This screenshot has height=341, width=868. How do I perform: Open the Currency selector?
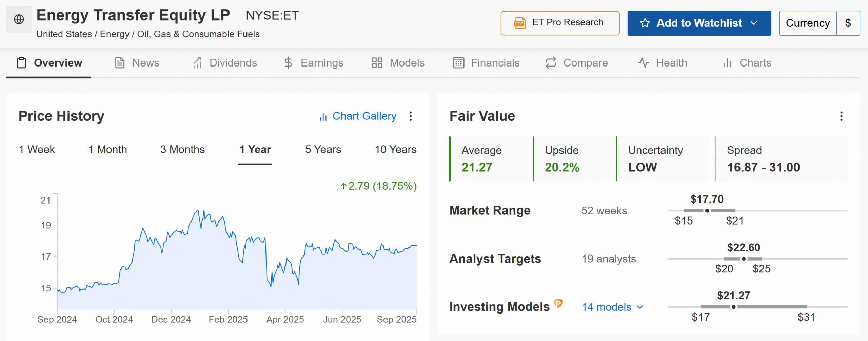[x=808, y=23]
